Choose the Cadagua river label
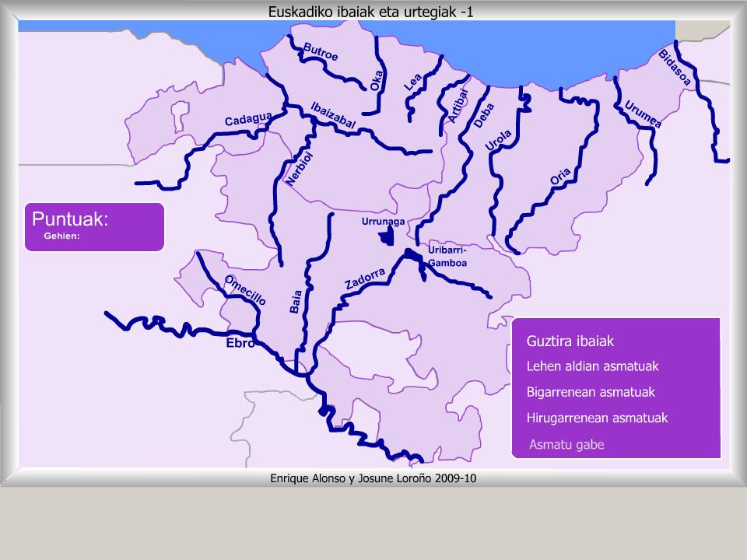 tap(248, 120)
